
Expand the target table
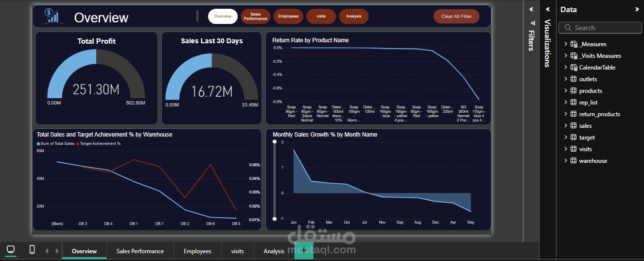tap(565, 138)
